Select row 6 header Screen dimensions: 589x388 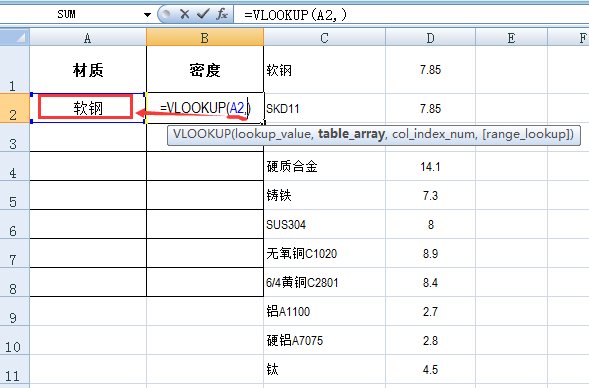[15, 224]
